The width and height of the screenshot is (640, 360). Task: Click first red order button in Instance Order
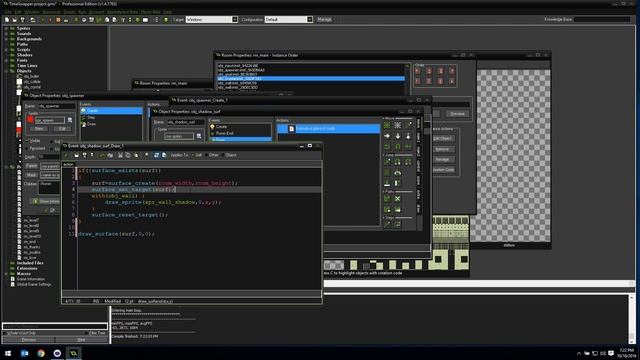(418, 71)
